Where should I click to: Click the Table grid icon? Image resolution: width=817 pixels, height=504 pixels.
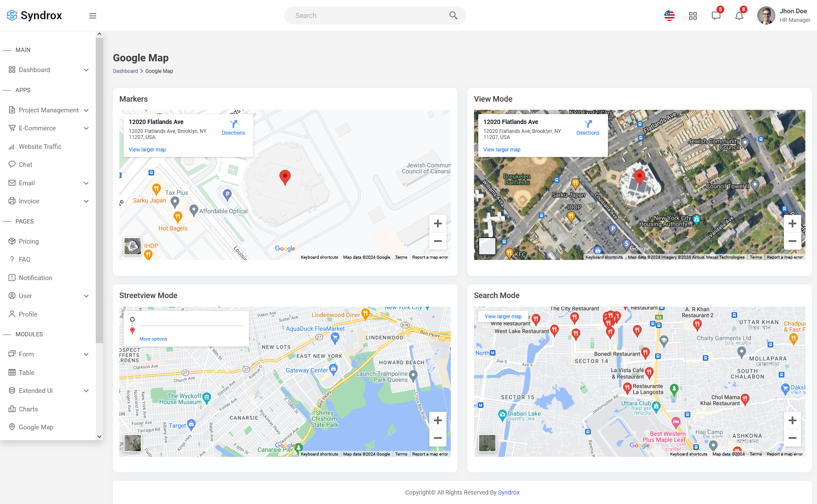(x=12, y=373)
